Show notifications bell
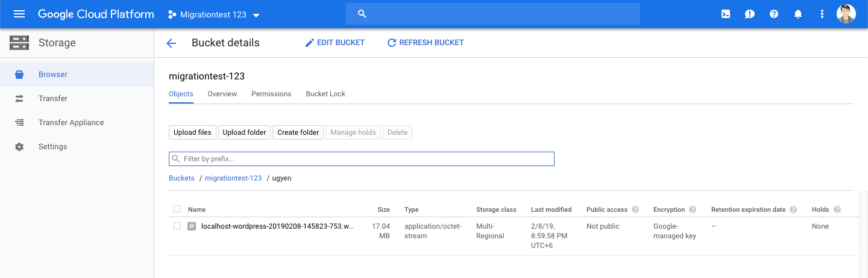Image resolution: width=868 pixels, height=278 pixels. click(798, 14)
